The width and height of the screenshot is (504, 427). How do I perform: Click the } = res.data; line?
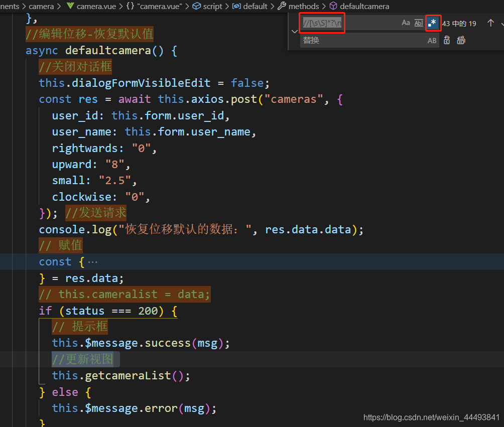click(x=81, y=278)
